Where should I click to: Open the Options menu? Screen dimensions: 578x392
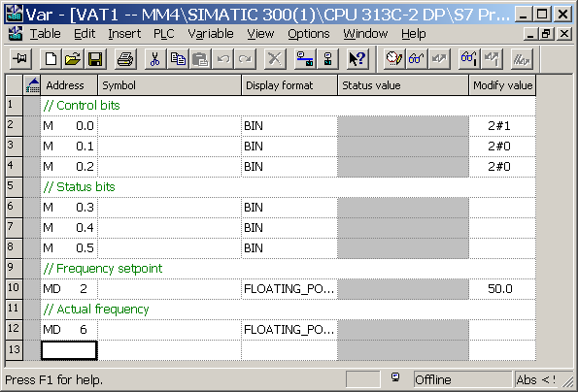click(x=309, y=34)
